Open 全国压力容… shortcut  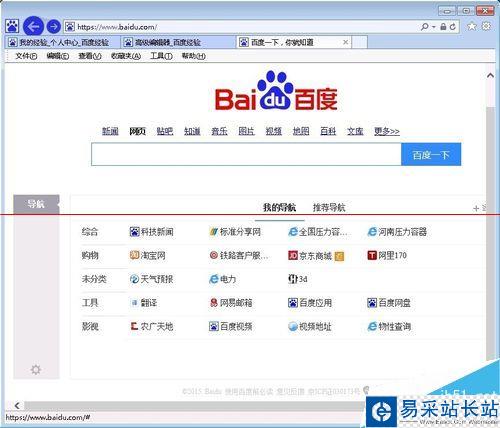318,232
